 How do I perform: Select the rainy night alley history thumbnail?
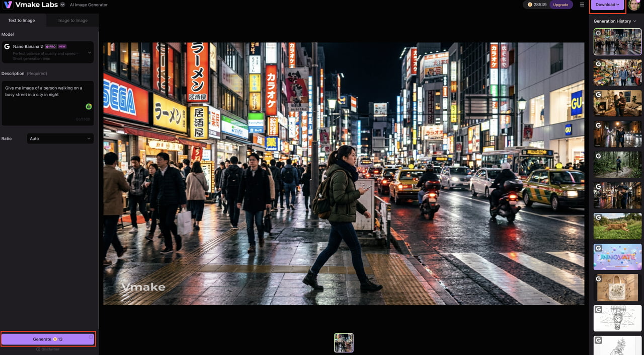pyautogui.click(x=617, y=134)
